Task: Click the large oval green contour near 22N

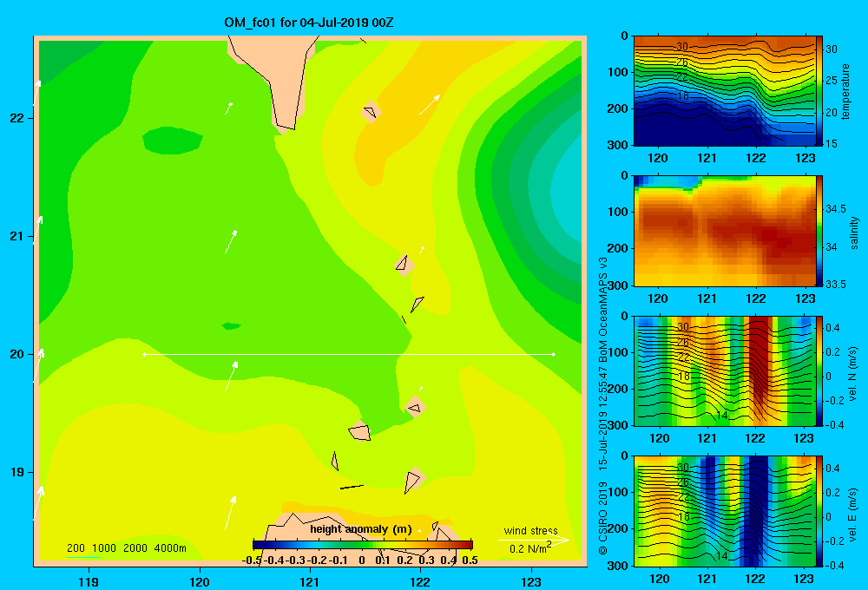Action: tap(172, 140)
